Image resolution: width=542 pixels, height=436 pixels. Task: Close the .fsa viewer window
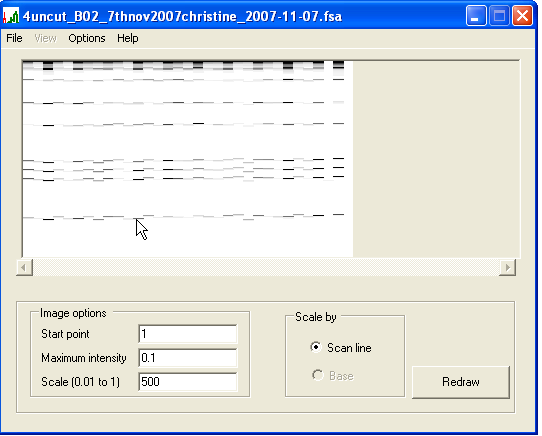click(522, 16)
